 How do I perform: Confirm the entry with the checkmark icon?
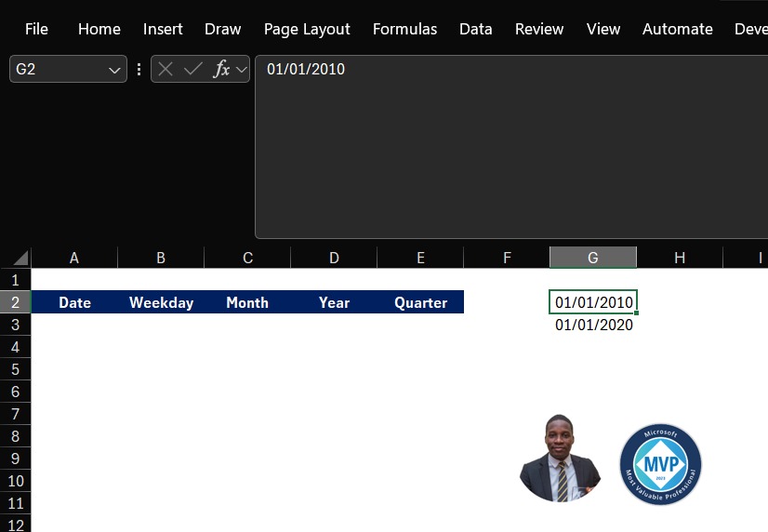193,69
